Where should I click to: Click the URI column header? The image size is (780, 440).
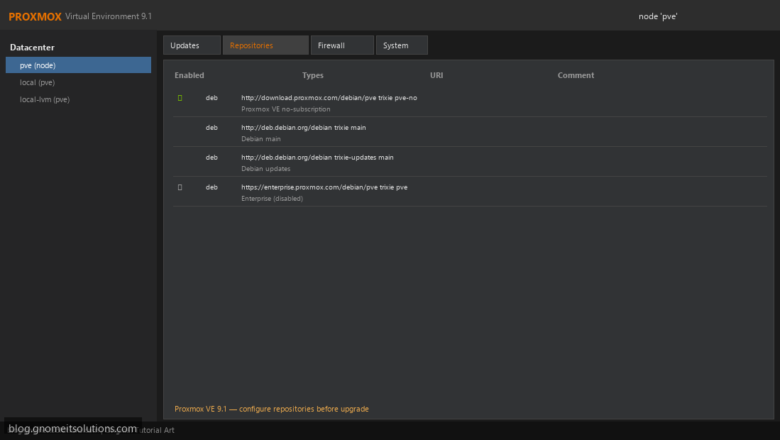coord(436,75)
